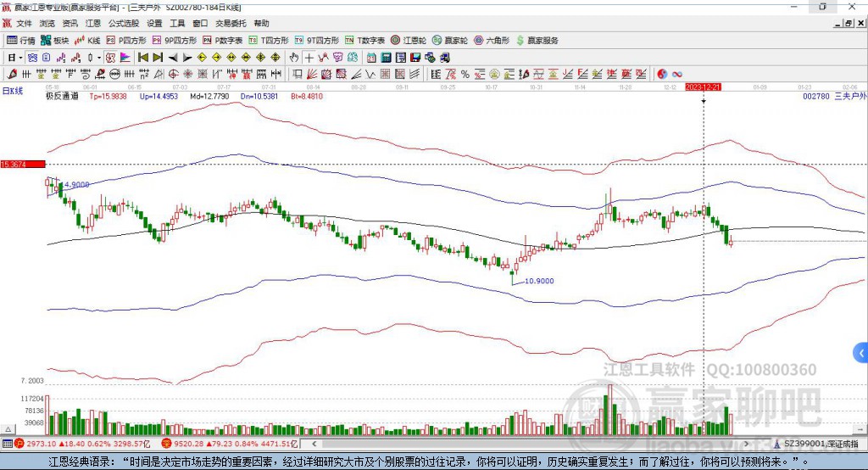The image size is (868, 470).
Task: Click the 10.9000 low price label
Action: (x=538, y=281)
